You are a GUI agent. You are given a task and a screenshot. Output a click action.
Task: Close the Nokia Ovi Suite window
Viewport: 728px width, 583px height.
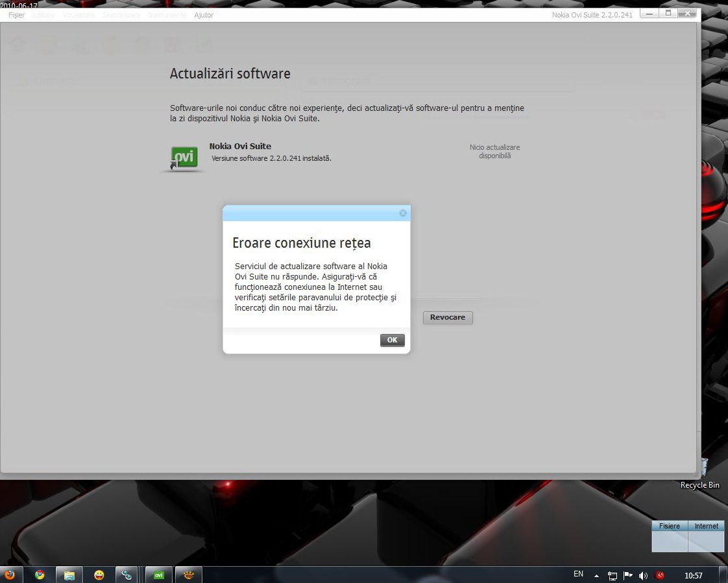pyautogui.click(x=688, y=14)
